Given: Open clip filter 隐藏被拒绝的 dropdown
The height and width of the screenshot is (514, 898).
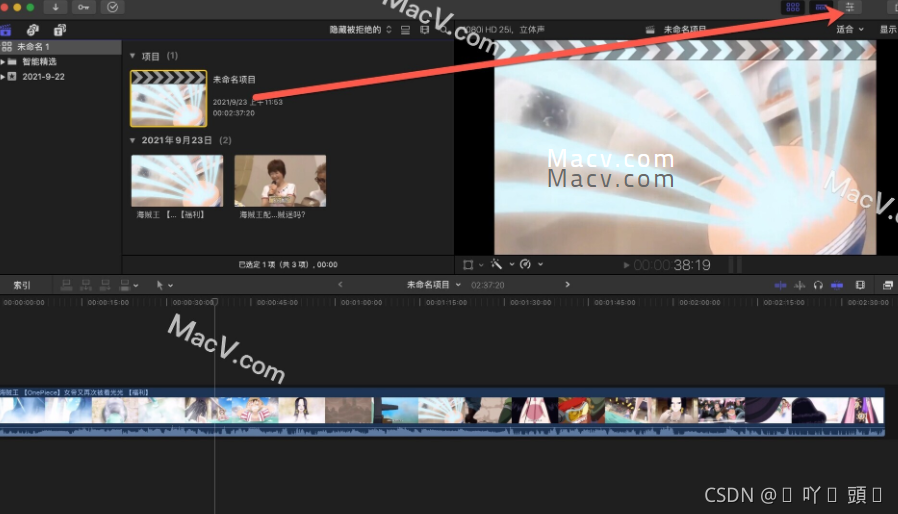Looking at the screenshot, I should click(x=360, y=30).
